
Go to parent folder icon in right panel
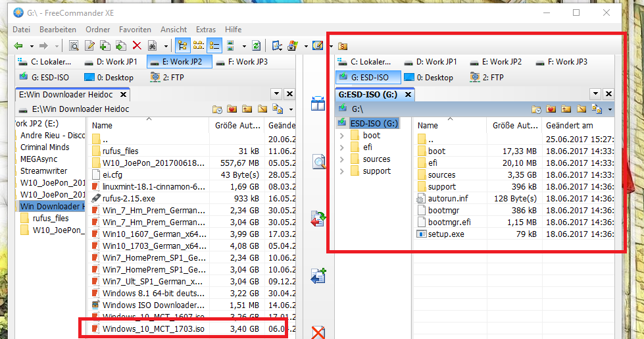[x=566, y=109]
